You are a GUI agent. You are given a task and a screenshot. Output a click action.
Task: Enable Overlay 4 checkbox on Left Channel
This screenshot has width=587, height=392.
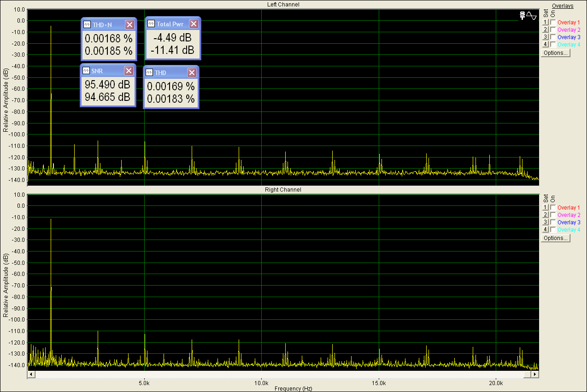[x=553, y=44]
